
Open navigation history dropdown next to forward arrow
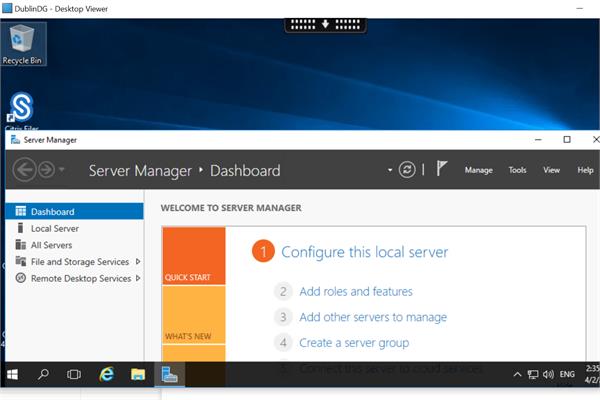pos(62,169)
